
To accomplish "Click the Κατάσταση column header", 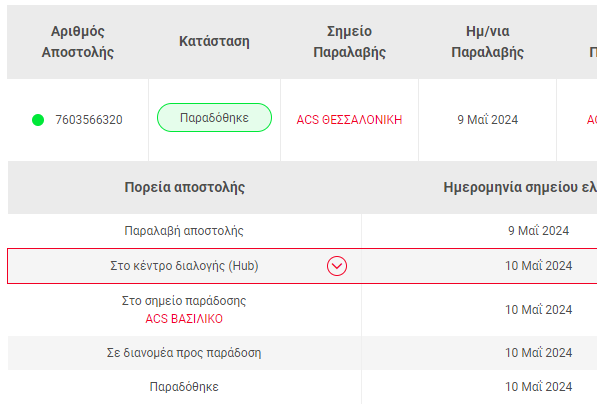I will point(214,41).
